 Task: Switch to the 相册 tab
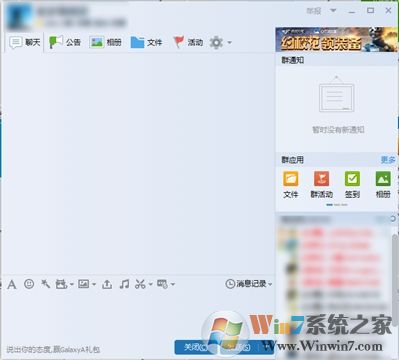coord(105,42)
